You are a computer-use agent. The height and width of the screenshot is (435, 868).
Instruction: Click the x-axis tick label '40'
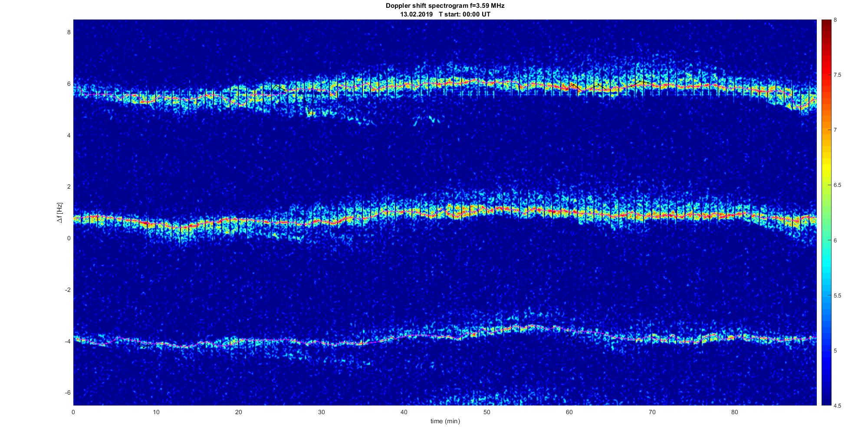[404, 412]
